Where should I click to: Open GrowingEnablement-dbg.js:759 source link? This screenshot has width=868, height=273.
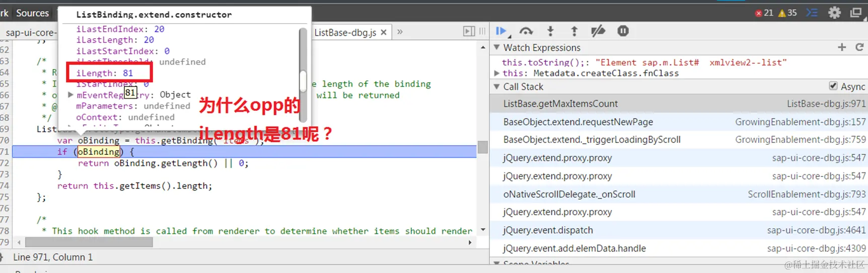pyautogui.click(x=800, y=140)
